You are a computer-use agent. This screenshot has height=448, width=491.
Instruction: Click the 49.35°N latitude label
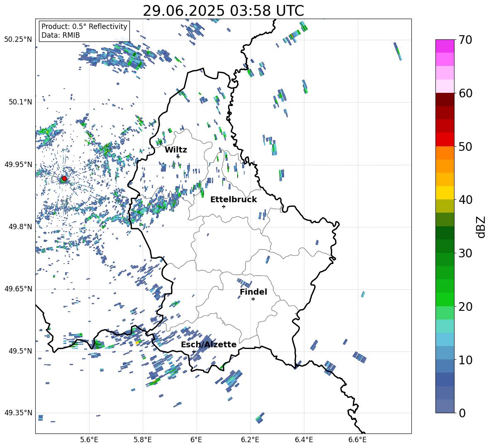(x=18, y=413)
